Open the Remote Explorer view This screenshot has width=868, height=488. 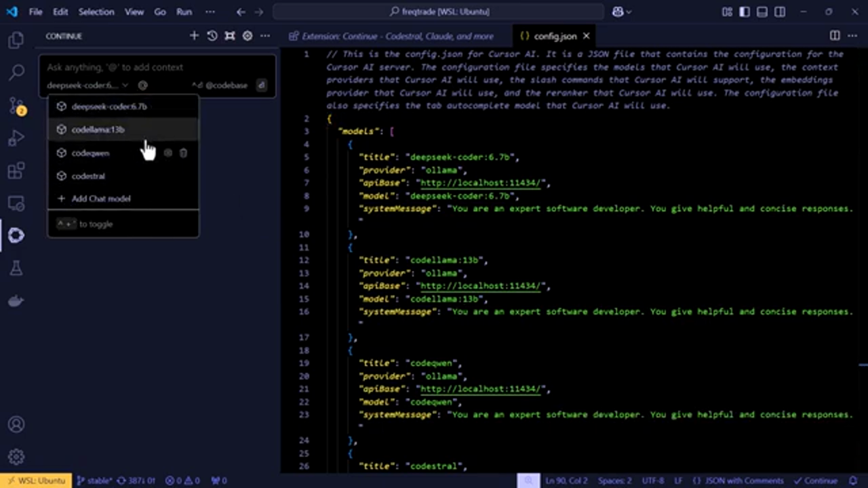16,203
